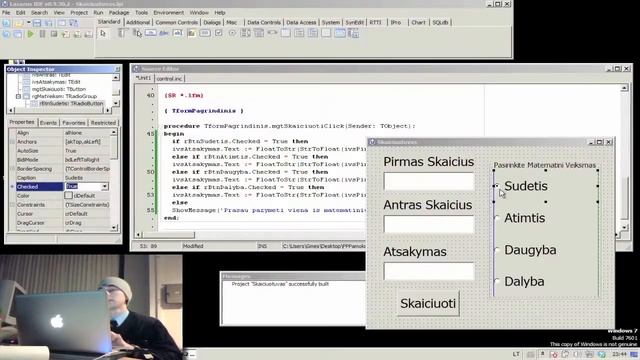Click the green Run button in toolbar

(31, 34)
